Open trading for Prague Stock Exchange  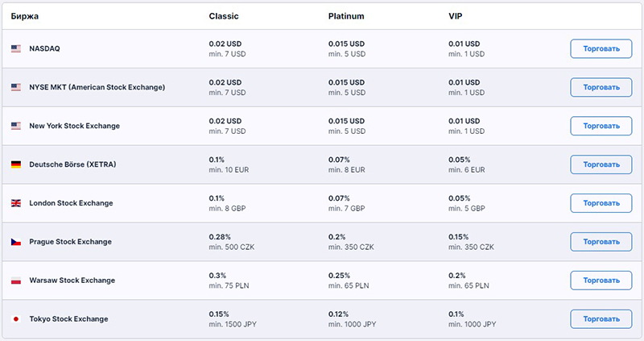pyautogui.click(x=601, y=242)
